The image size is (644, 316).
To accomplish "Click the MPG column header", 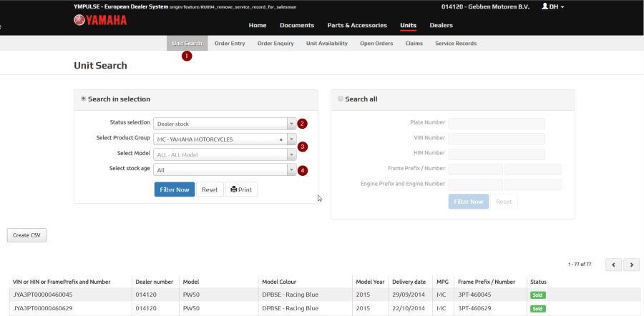I will click(443, 282).
